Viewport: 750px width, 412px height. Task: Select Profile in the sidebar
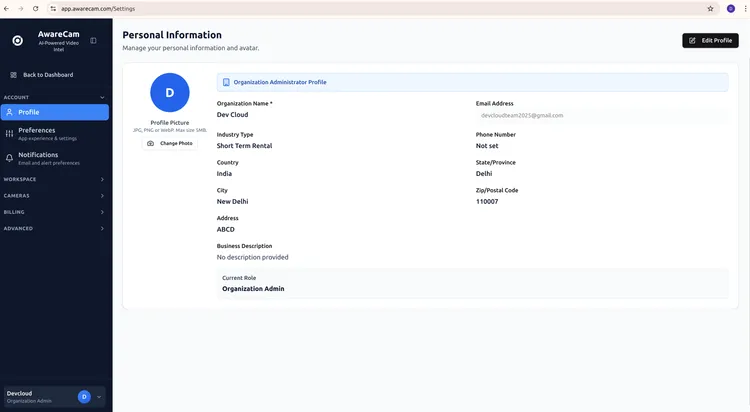[55, 112]
